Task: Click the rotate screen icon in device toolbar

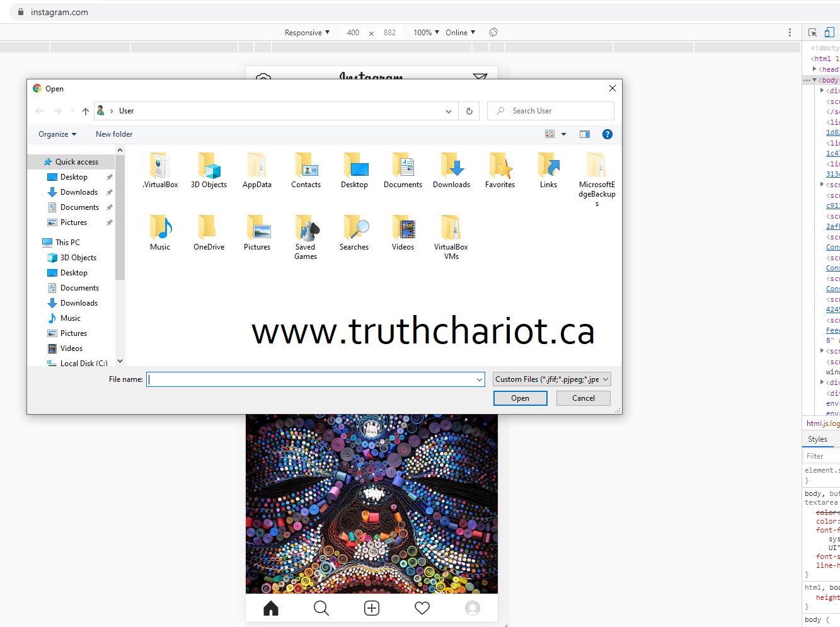Action: pyautogui.click(x=493, y=32)
